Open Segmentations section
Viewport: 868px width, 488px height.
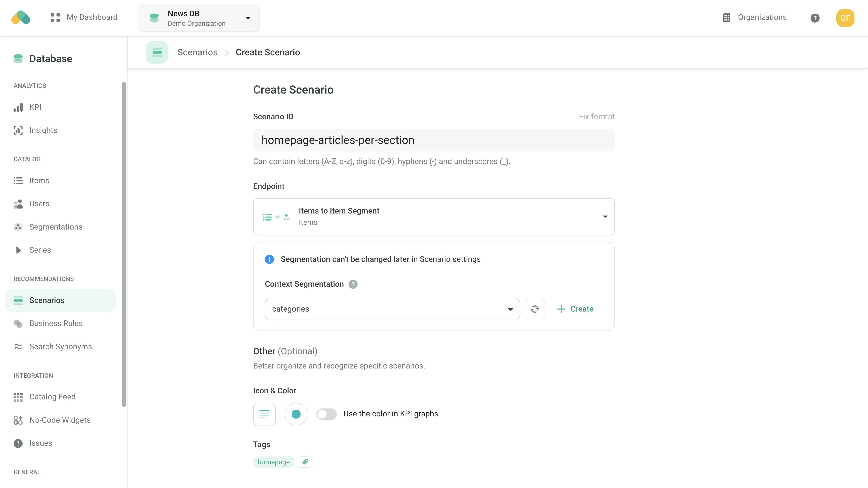tap(60, 227)
